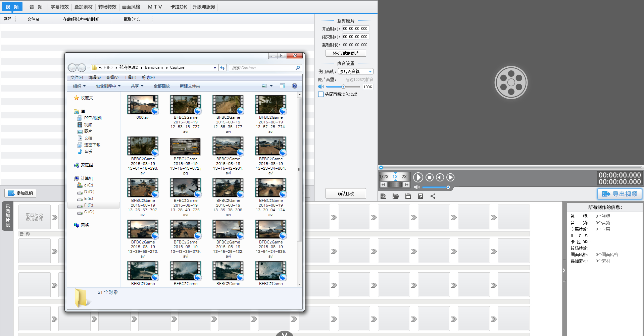644x336 pixels.
Task: Open the 转场特效 tab
Action: click(x=107, y=7)
